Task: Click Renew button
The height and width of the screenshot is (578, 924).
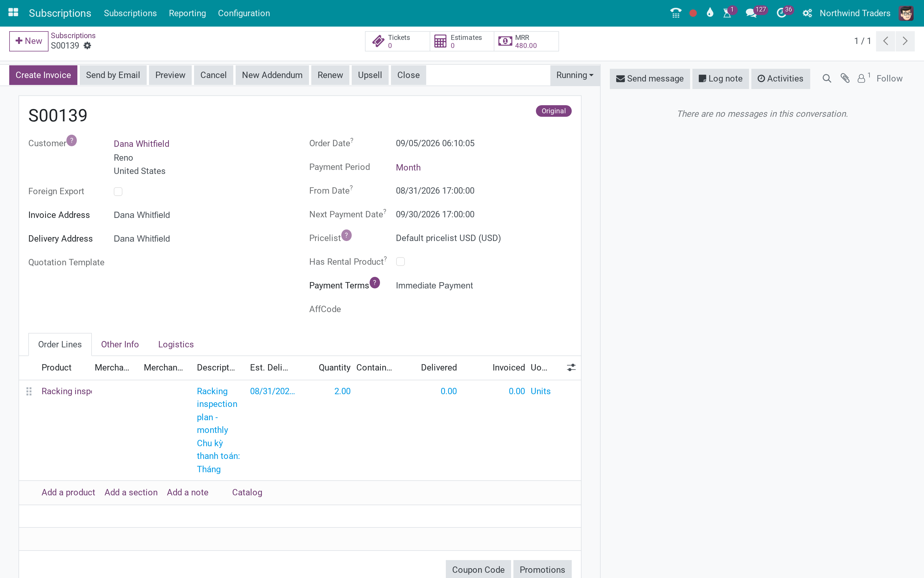Action: [330, 75]
